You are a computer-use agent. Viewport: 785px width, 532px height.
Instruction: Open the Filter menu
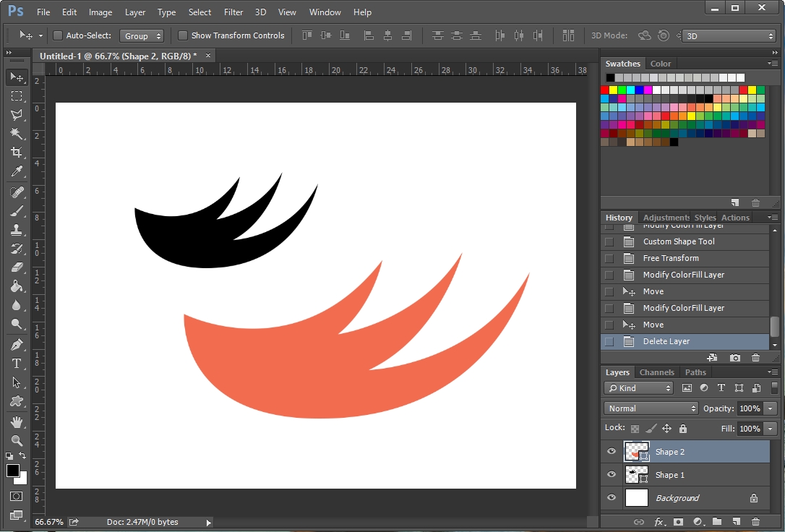coord(233,12)
